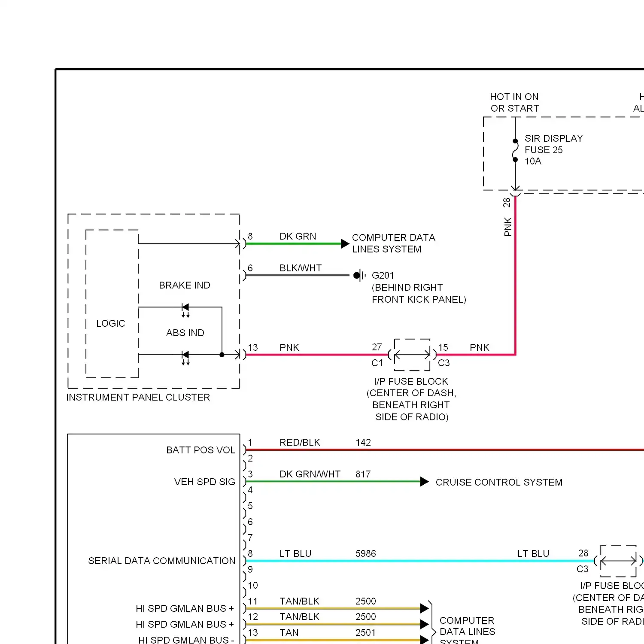The image size is (644, 644).
Task: Select the "ABS IND" label
Action: pos(185,333)
